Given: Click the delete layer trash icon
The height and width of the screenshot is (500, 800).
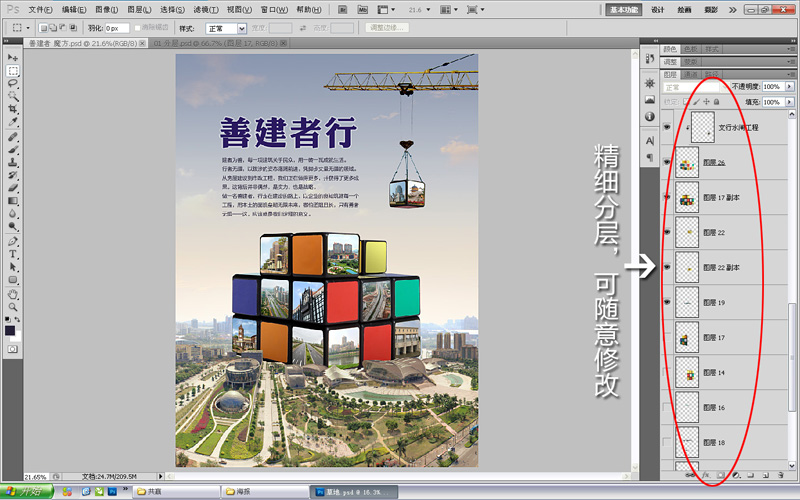Looking at the screenshot, I should coord(781,475).
